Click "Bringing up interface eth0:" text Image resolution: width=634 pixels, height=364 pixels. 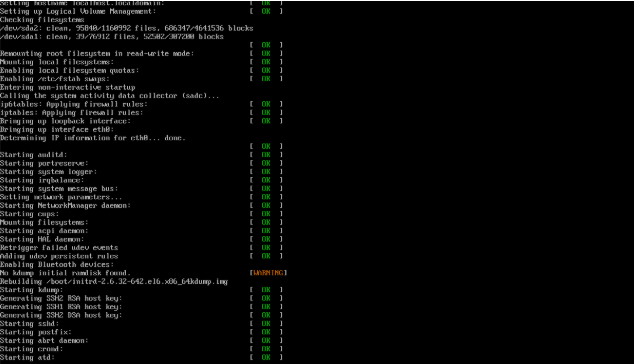57,130
